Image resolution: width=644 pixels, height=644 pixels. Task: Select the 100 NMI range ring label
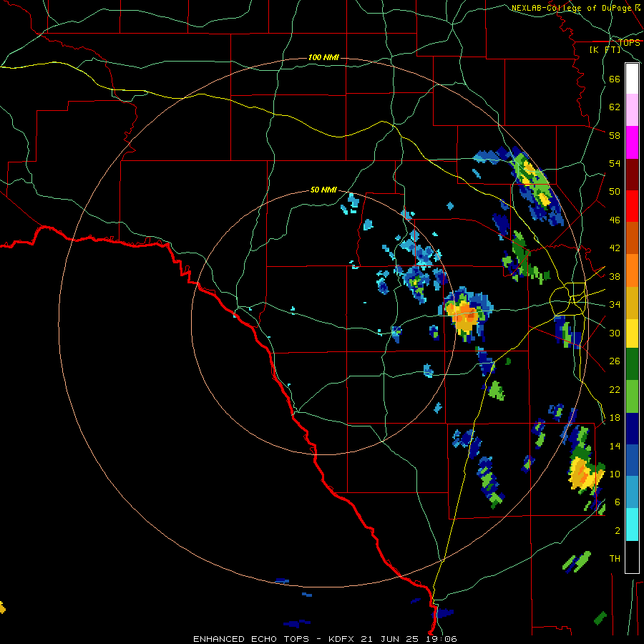tap(323, 57)
